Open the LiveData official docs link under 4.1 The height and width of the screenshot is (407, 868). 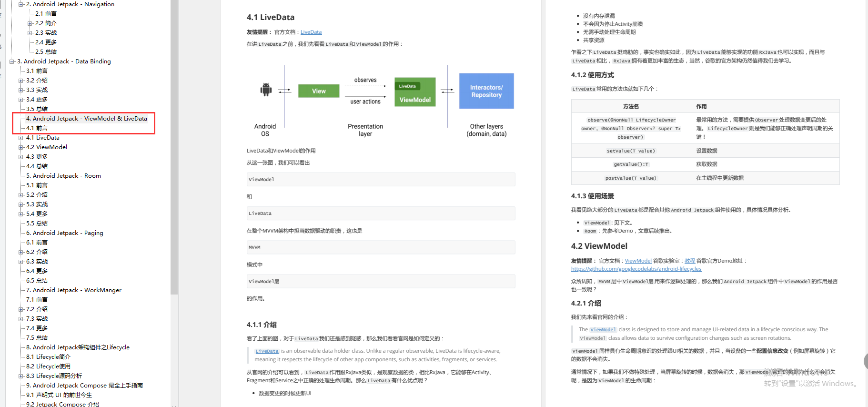[x=311, y=32]
